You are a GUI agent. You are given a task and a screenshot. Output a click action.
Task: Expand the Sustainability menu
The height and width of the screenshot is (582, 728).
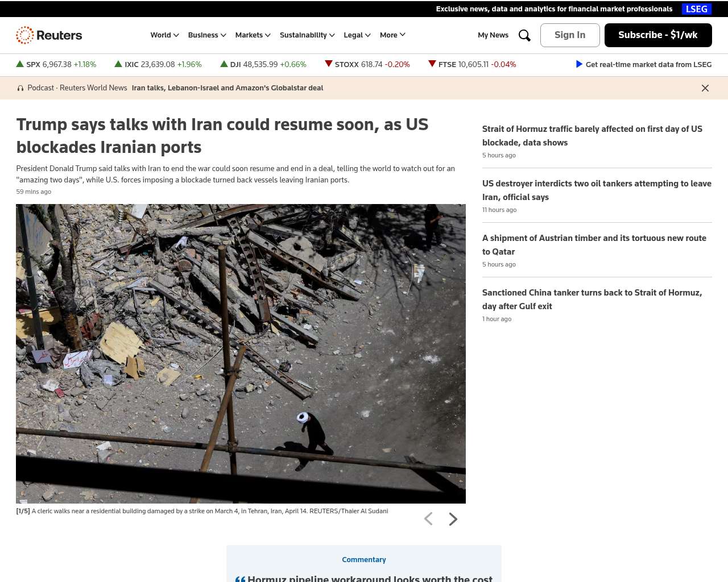pos(307,35)
